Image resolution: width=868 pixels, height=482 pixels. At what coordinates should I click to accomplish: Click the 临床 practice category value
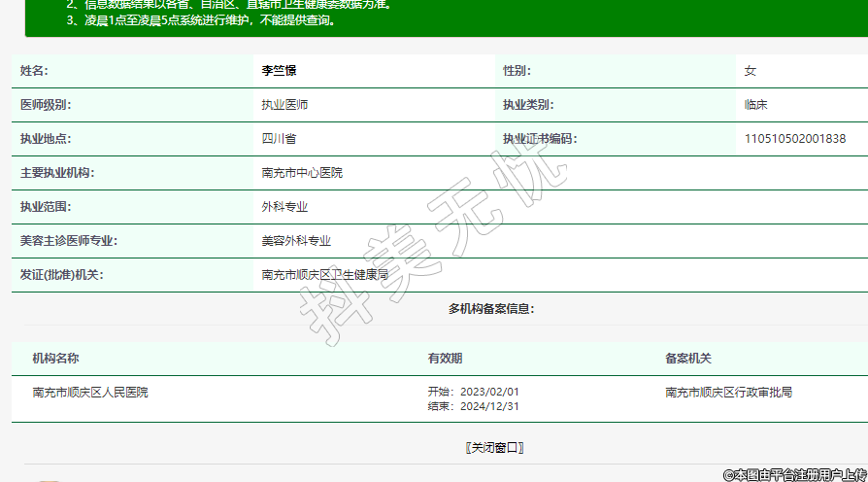click(756, 105)
